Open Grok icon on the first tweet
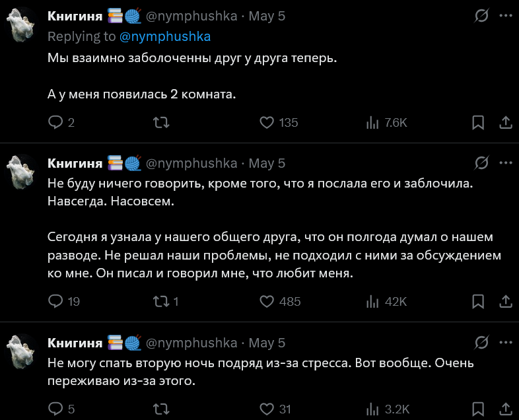This screenshot has height=420, width=519. tap(482, 16)
